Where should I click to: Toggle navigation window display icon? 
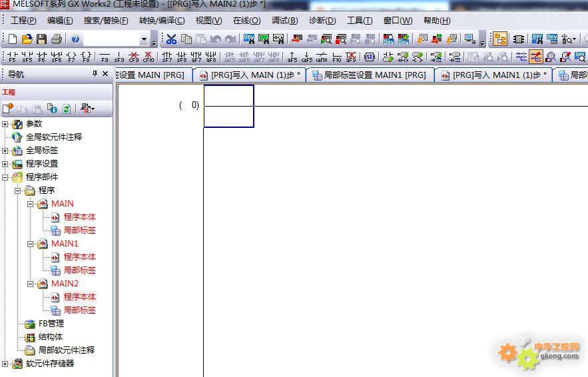point(500,39)
